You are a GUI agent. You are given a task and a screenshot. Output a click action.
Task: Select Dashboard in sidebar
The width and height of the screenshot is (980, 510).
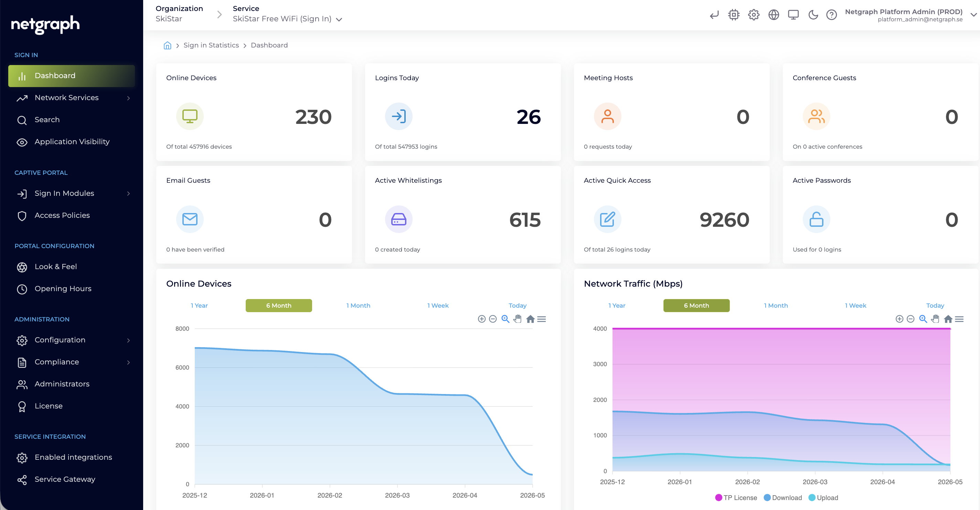[x=72, y=76]
